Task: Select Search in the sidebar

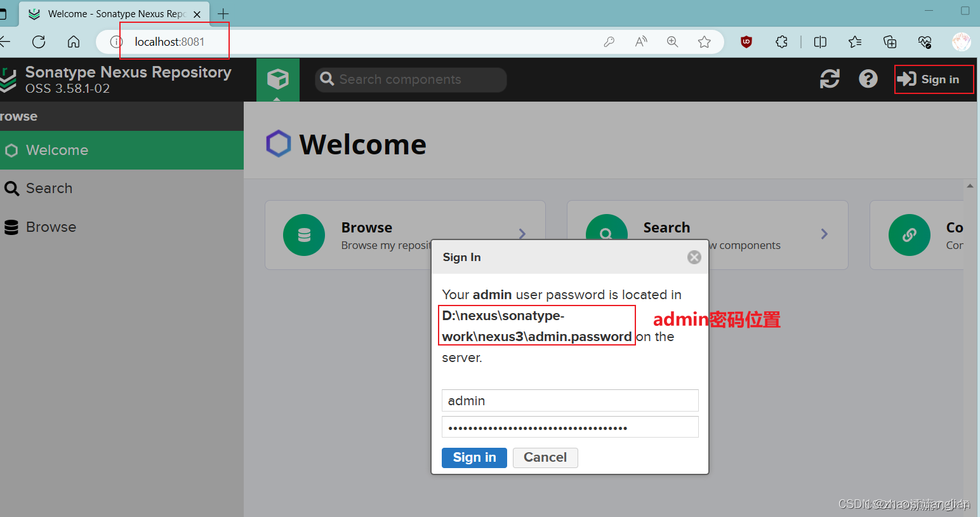Action: (x=122, y=189)
